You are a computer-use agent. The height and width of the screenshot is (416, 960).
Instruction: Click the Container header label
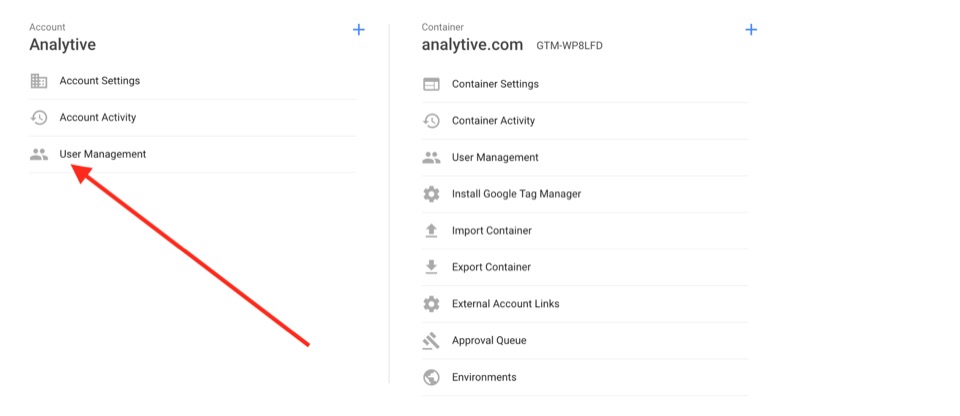click(443, 27)
